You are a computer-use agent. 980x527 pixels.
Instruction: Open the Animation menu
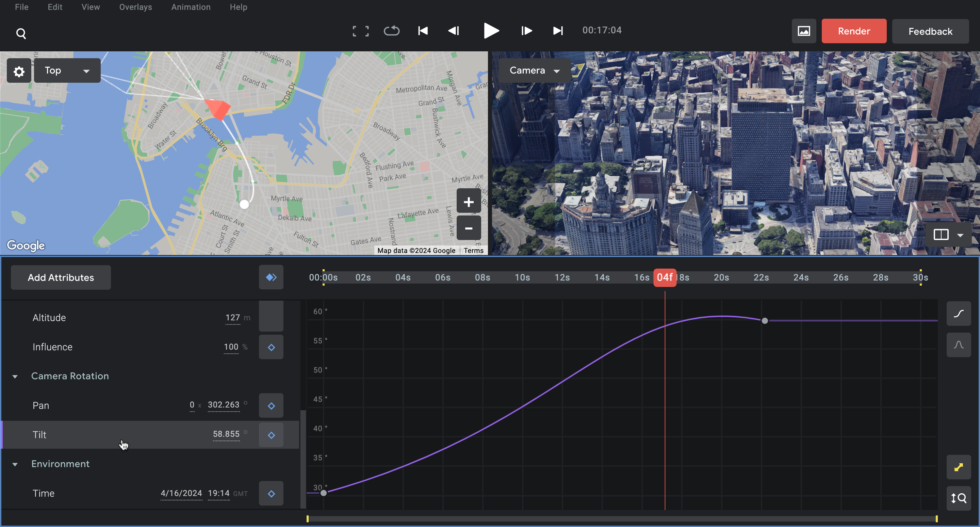pos(191,7)
